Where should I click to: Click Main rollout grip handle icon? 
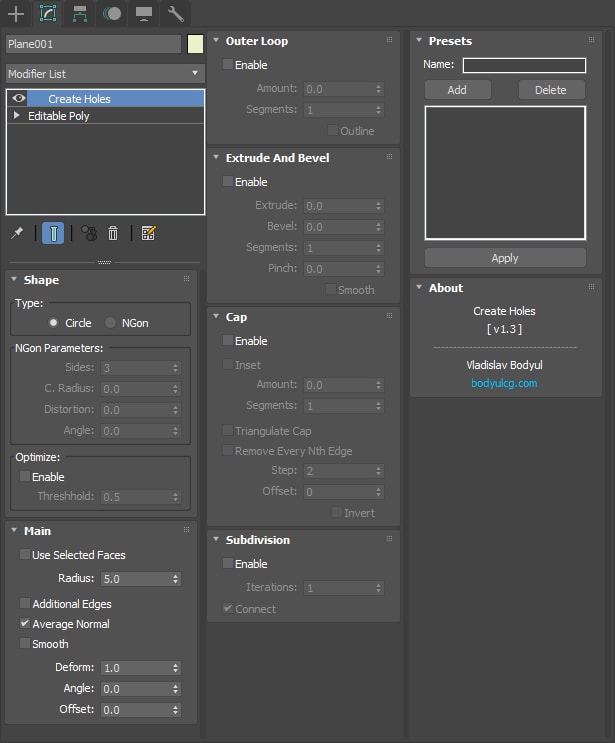(186, 530)
